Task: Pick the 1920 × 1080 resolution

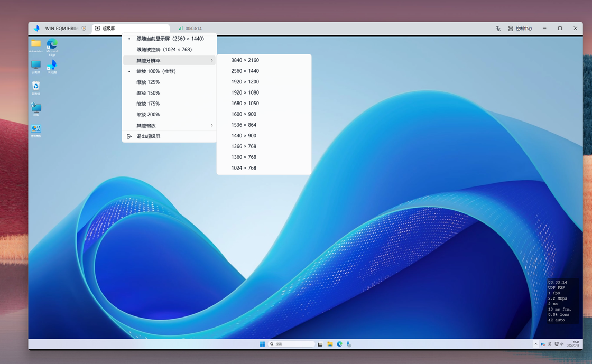Action: coord(264,92)
